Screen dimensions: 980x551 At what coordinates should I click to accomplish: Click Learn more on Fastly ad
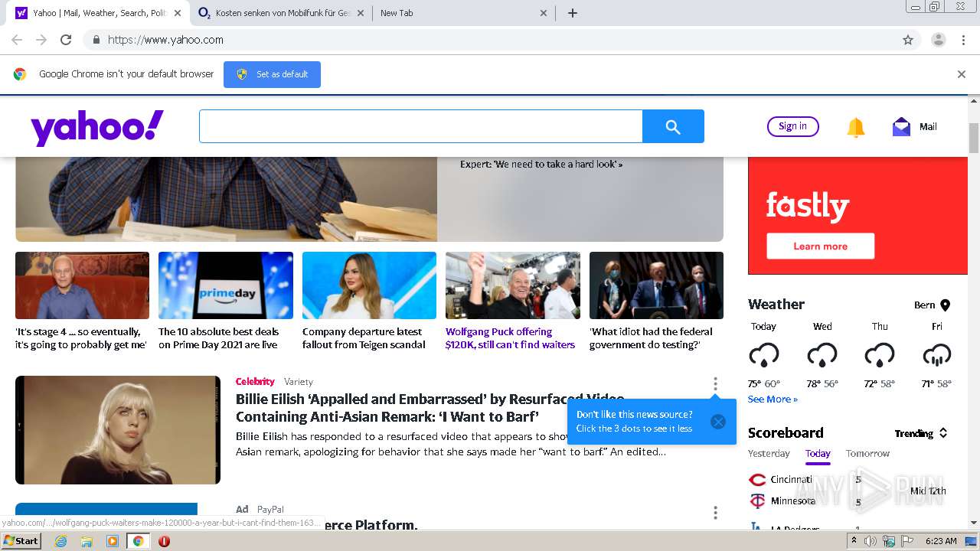(x=820, y=246)
